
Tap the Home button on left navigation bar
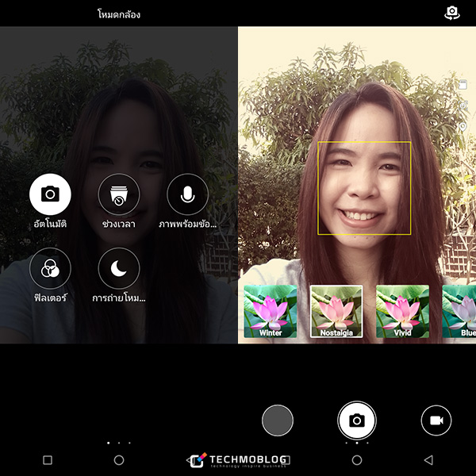click(119, 460)
